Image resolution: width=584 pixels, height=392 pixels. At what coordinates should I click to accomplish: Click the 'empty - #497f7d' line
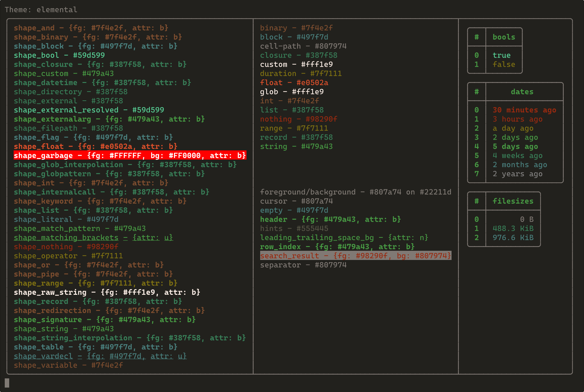pos(294,211)
